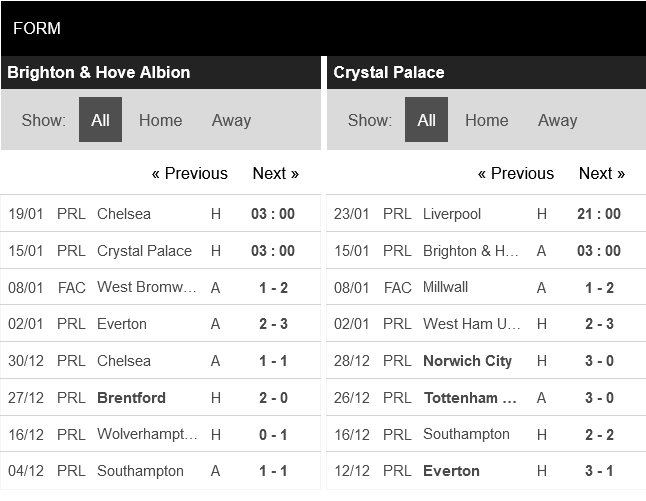Go to previous Brighton results page
This screenshot has width=646, height=501.
tap(189, 173)
